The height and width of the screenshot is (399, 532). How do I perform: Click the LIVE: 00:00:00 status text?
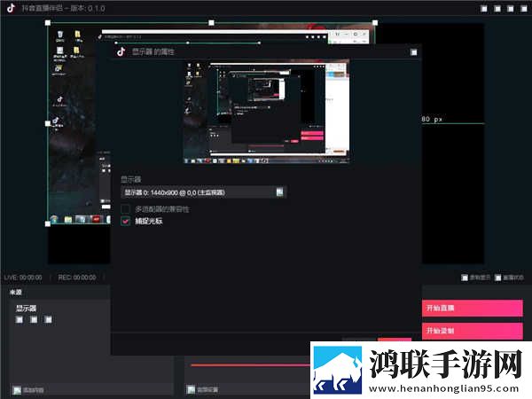(23, 278)
